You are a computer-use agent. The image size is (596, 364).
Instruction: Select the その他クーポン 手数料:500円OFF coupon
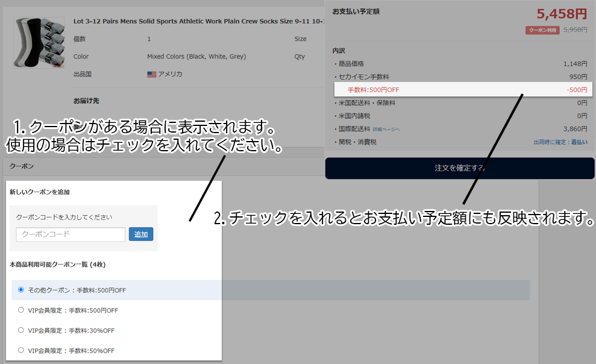point(20,290)
